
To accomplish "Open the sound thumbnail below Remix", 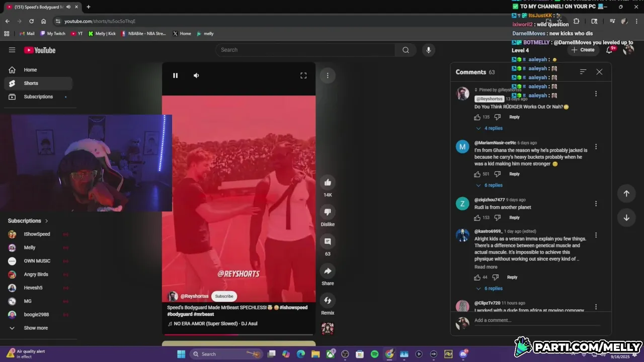I will tap(328, 328).
